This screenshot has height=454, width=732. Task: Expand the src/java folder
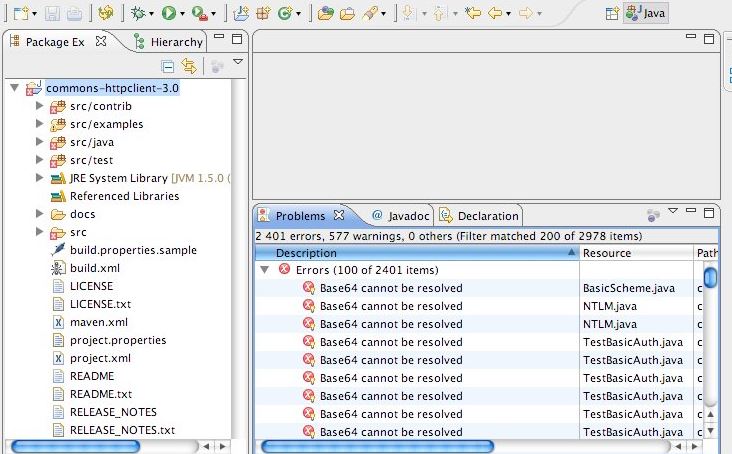pos(40,141)
